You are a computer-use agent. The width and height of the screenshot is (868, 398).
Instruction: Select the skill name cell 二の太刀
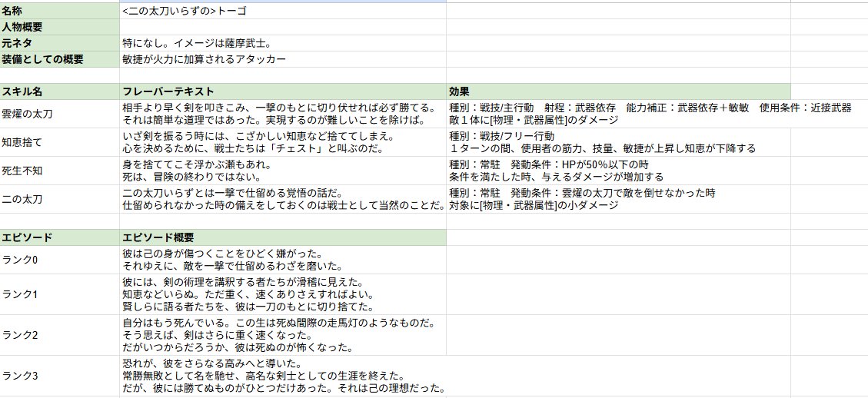pyautogui.click(x=60, y=199)
